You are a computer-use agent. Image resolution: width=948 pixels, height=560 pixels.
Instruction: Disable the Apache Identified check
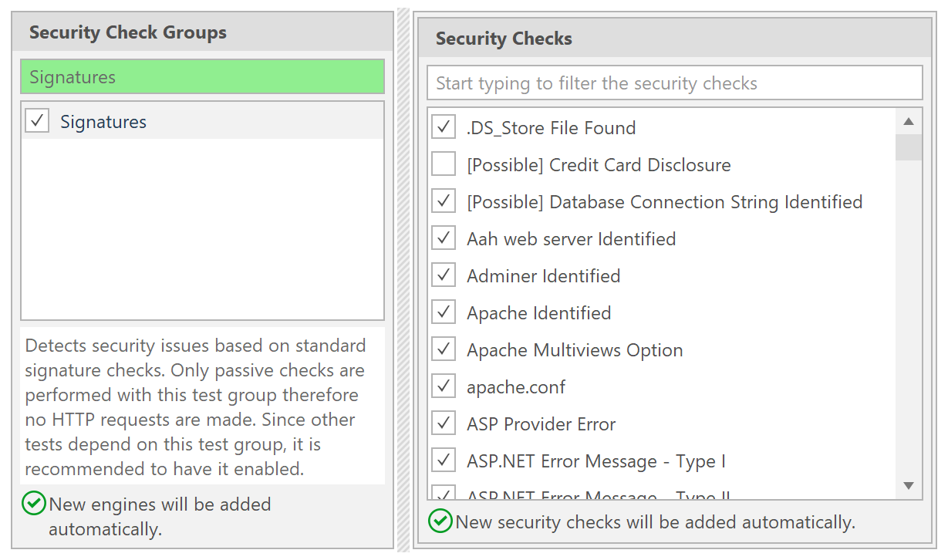pyautogui.click(x=444, y=312)
